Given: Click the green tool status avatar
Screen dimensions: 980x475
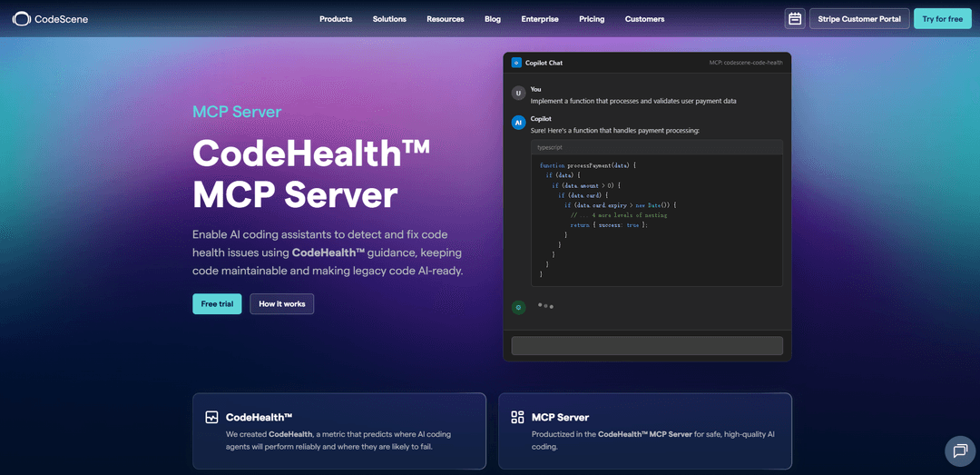Looking at the screenshot, I should 518,307.
